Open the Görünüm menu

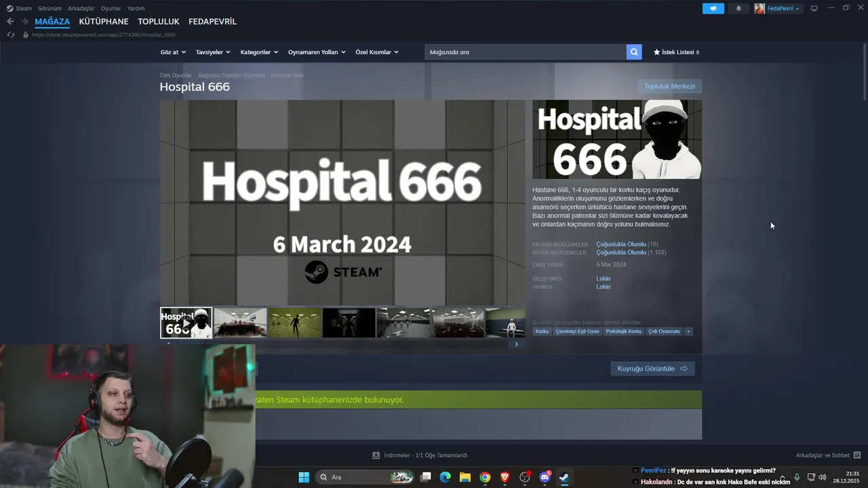(x=50, y=8)
